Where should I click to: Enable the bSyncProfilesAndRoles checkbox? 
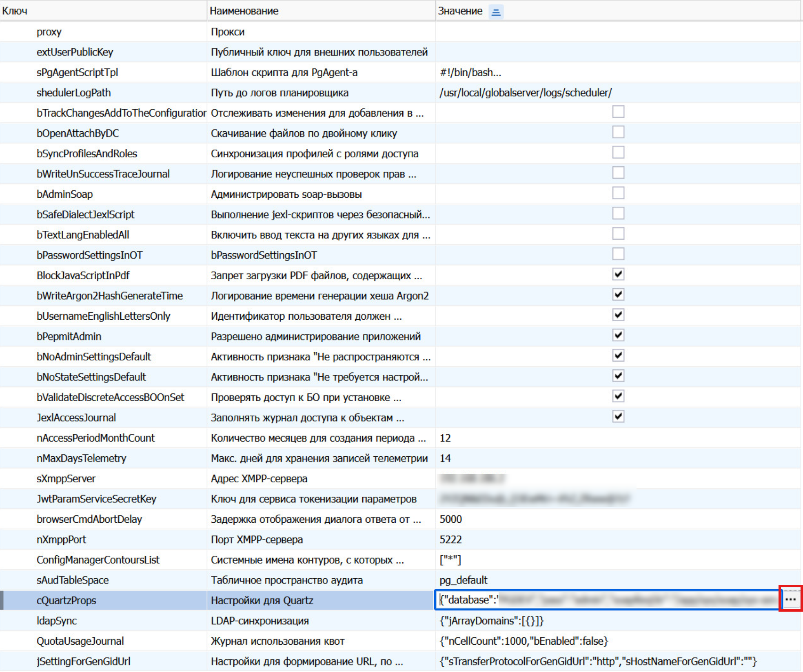click(618, 153)
